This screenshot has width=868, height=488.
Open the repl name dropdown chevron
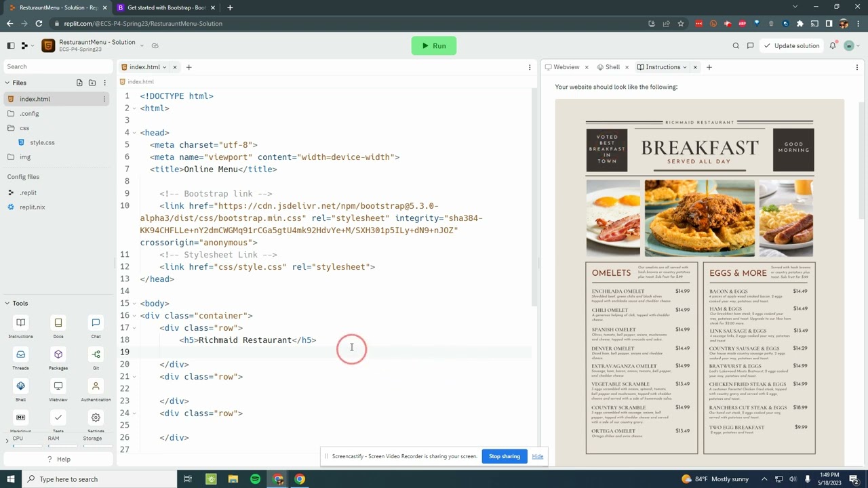pos(142,46)
